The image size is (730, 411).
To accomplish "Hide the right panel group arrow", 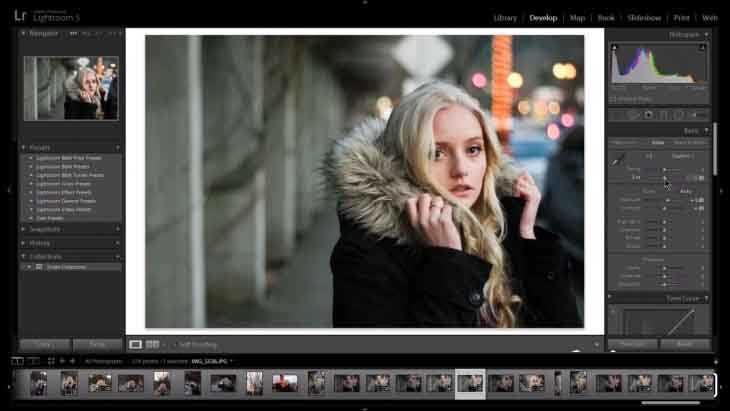I will (722, 189).
